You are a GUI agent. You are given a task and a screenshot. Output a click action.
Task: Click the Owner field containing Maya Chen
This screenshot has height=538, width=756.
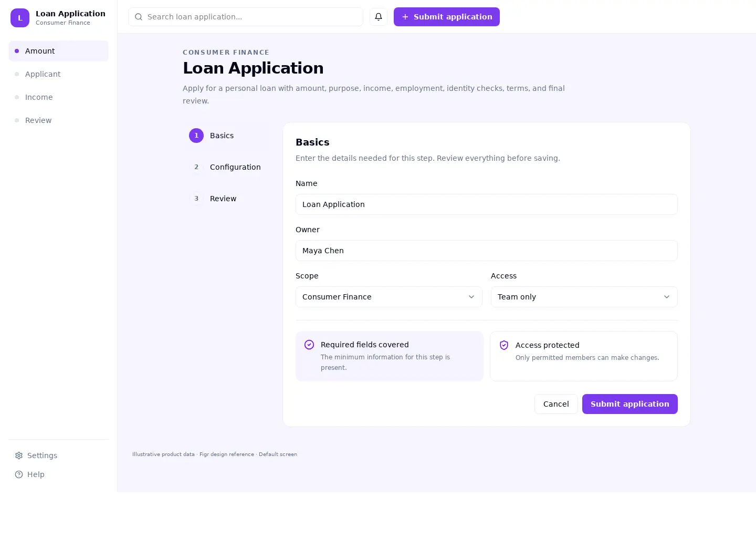click(487, 251)
